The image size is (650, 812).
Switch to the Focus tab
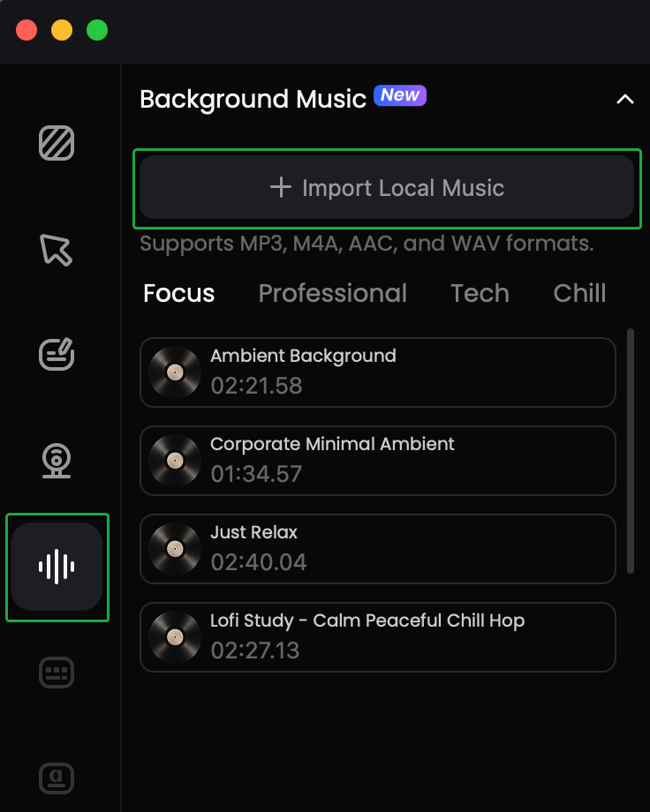point(178,293)
